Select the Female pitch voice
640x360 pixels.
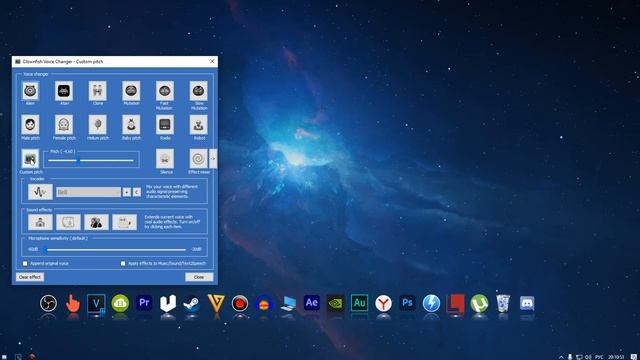click(x=64, y=124)
